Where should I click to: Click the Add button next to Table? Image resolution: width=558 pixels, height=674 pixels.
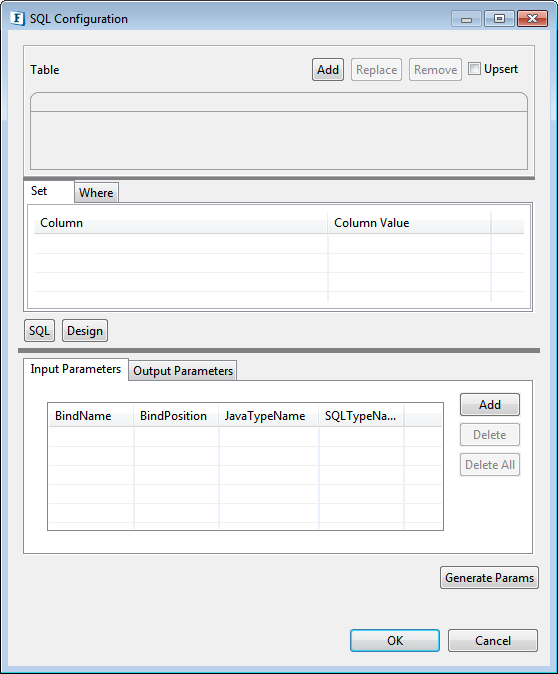pos(328,70)
